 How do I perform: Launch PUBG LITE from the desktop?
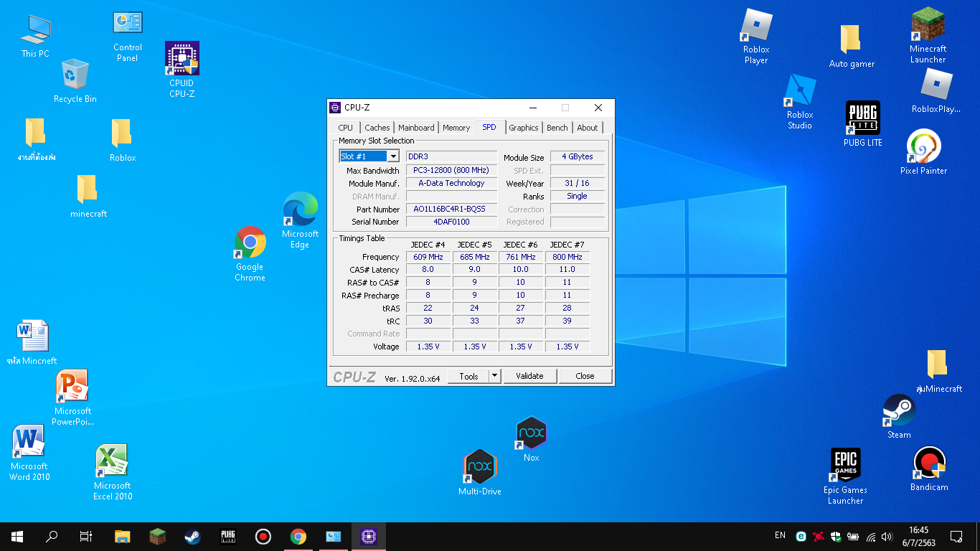(862, 118)
